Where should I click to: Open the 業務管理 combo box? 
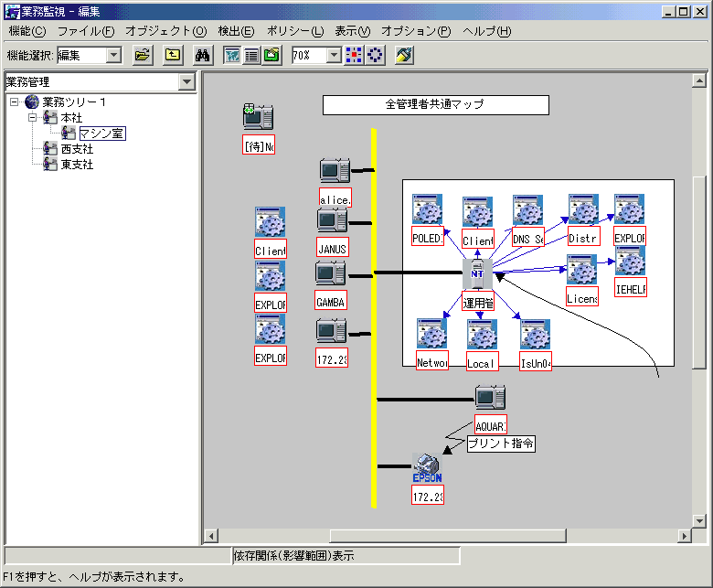pos(100,82)
